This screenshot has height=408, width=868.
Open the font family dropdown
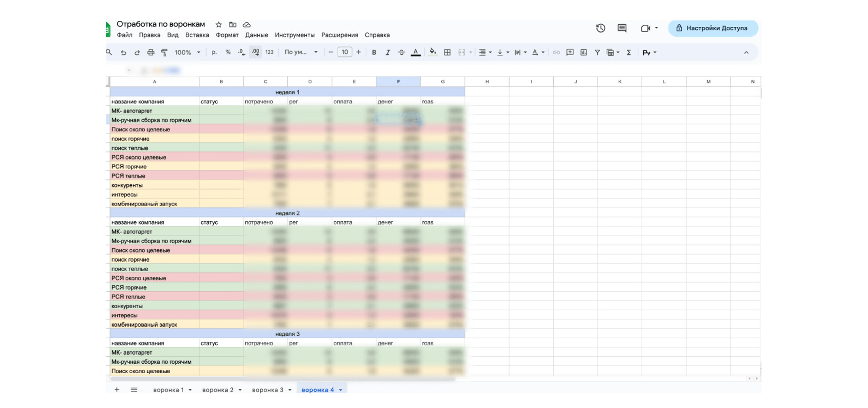301,53
